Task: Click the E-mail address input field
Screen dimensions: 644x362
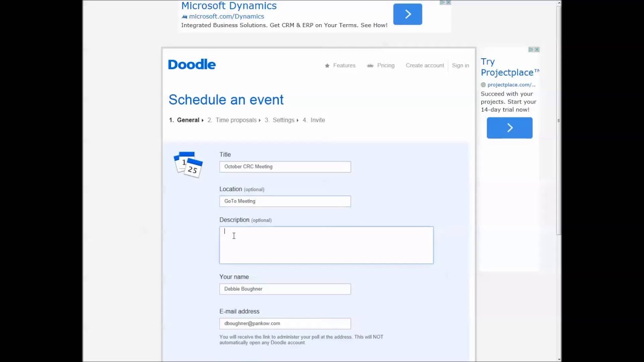Action: (x=285, y=323)
